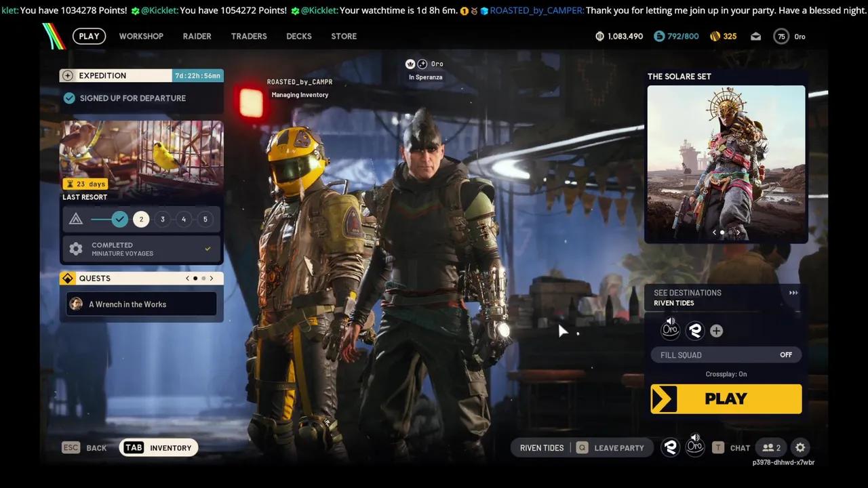Click the Riven Tides label in bottom bar

pos(542,448)
